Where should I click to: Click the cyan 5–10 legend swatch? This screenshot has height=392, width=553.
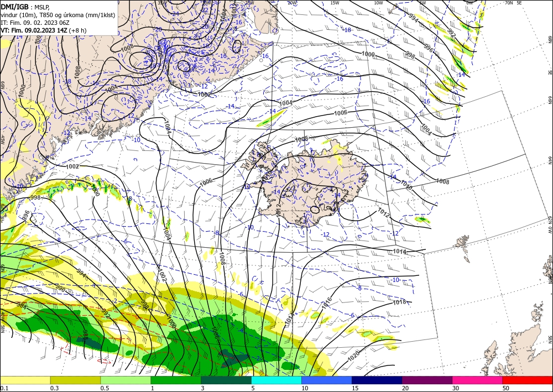point(276,380)
